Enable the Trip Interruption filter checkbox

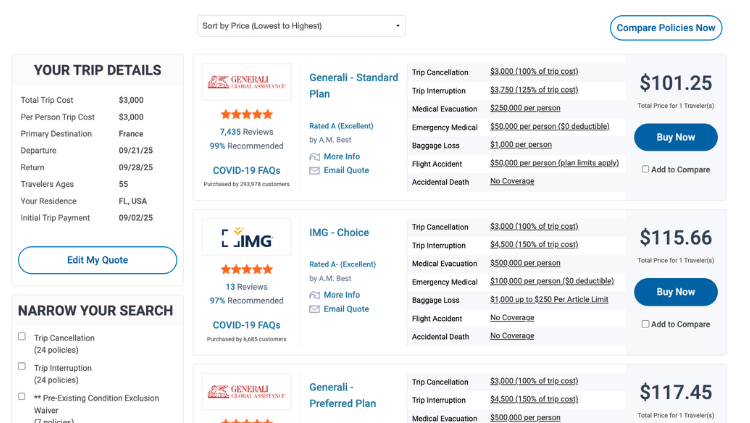point(22,366)
